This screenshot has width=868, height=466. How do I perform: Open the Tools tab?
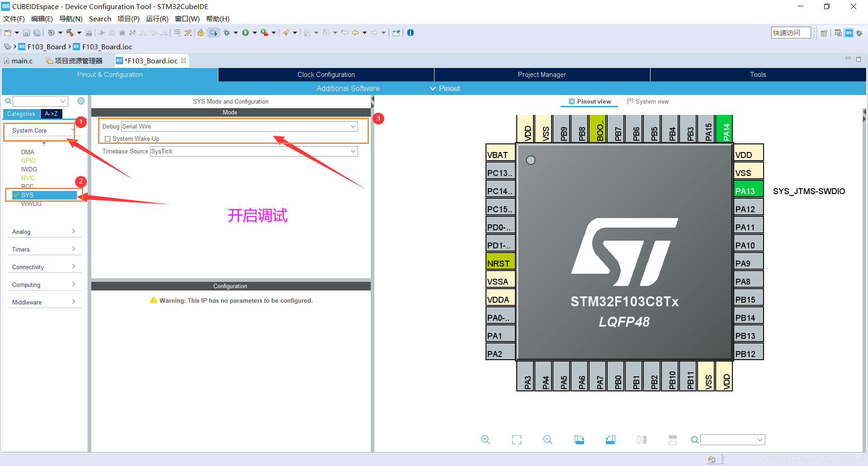pyautogui.click(x=758, y=75)
